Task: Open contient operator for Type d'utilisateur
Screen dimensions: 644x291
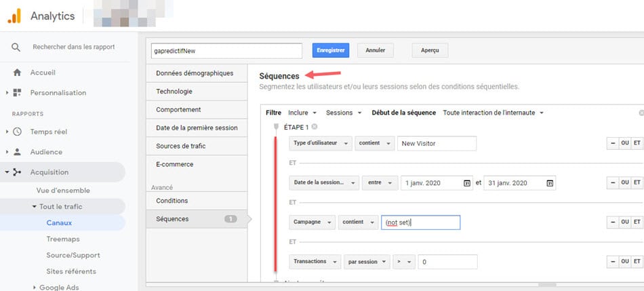Action: (375, 143)
